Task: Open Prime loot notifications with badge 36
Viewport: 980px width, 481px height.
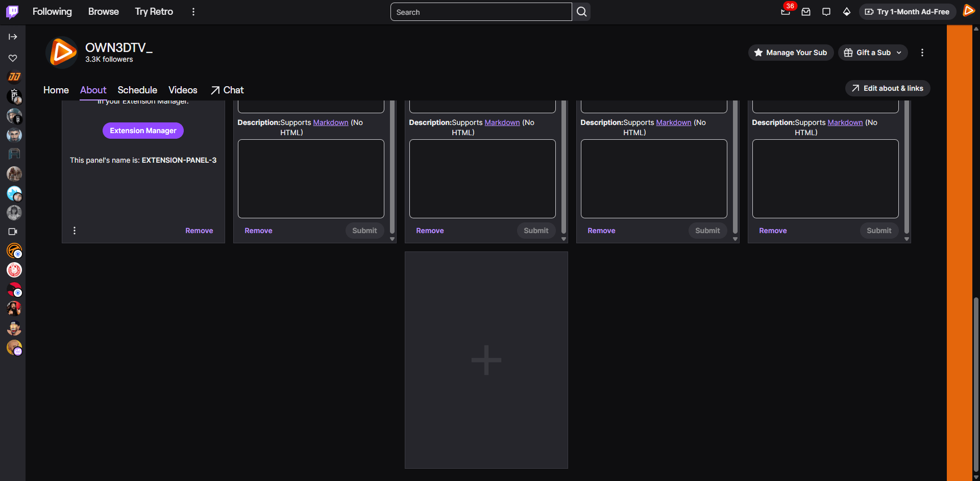Action: click(x=786, y=12)
